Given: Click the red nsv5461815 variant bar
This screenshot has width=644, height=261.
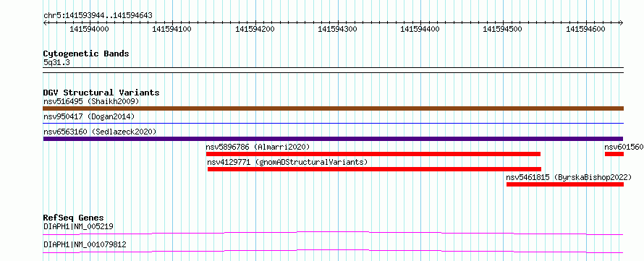Looking at the screenshot, I should click(x=565, y=184).
